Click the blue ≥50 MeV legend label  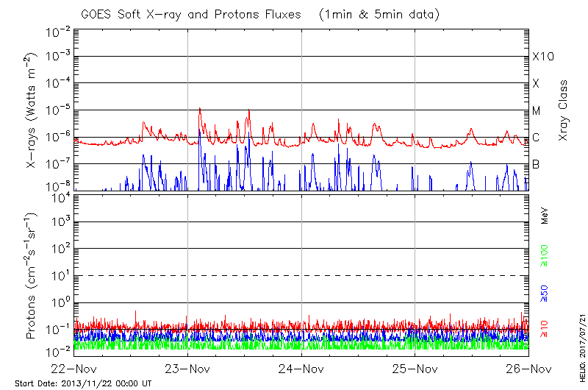coord(545,292)
